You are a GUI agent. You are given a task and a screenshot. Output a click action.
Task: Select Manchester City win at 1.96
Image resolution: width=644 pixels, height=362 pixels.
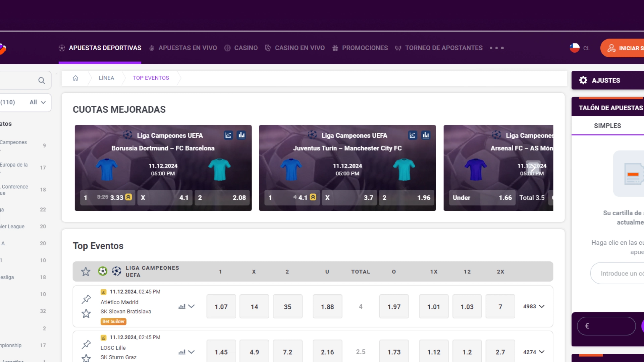click(407, 197)
